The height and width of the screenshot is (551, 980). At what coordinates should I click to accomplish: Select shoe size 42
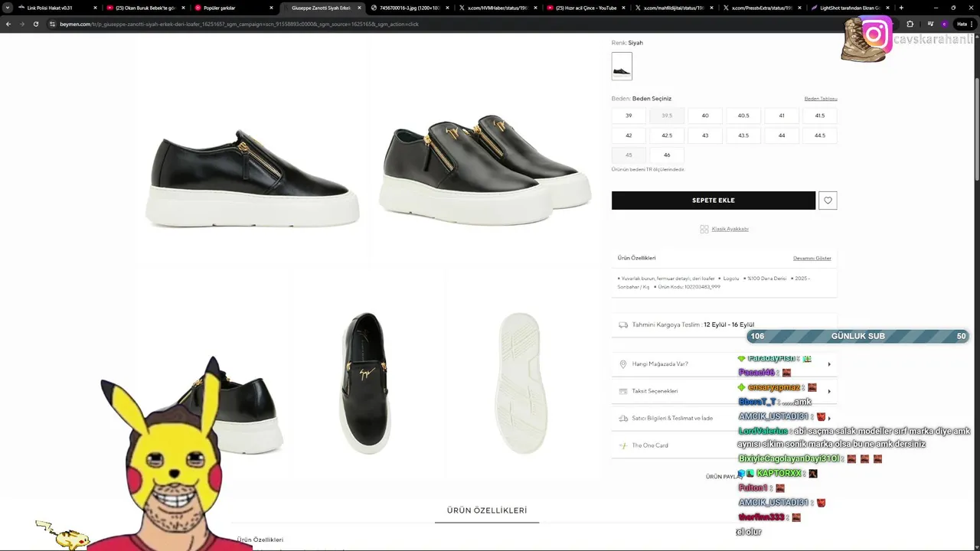[x=629, y=135]
